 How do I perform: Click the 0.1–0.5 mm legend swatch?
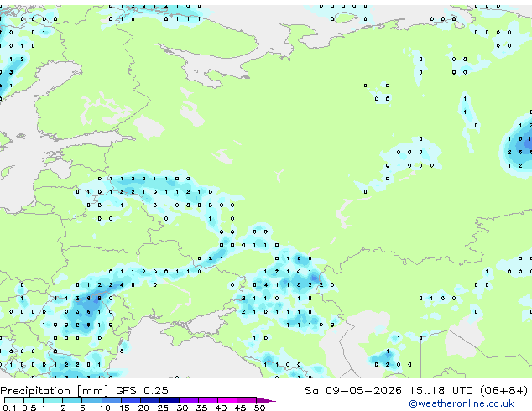(x=14, y=400)
